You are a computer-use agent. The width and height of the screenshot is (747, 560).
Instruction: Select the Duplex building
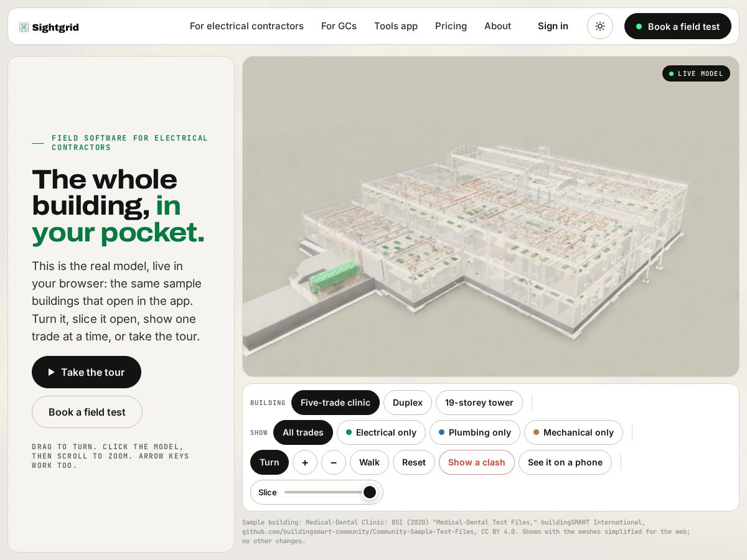point(408,403)
